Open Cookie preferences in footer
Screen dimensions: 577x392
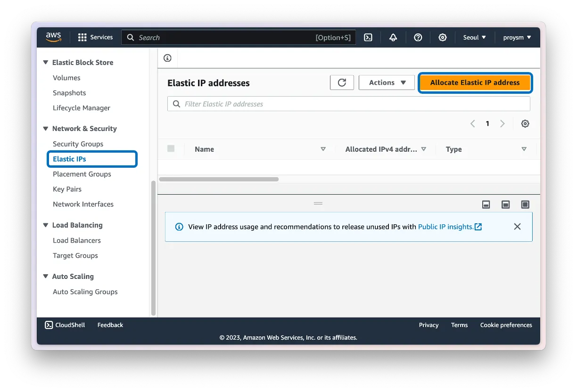coord(506,325)
